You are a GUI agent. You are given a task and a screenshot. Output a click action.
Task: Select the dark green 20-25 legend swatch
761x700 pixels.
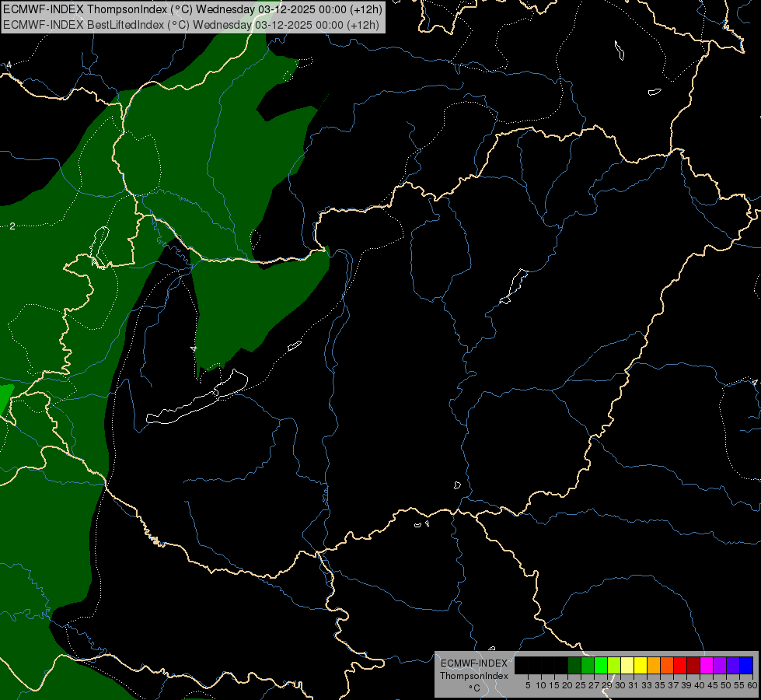coord(574,665)
